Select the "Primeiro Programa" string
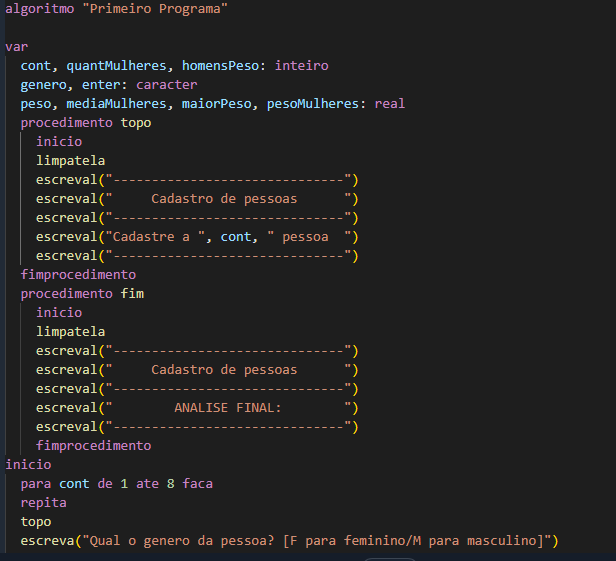Viewport: 616px width, 561px height. [155, 9]
